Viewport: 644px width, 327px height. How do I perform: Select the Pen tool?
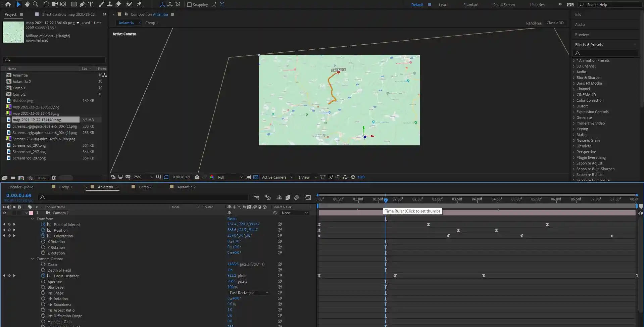coord(82,4)
